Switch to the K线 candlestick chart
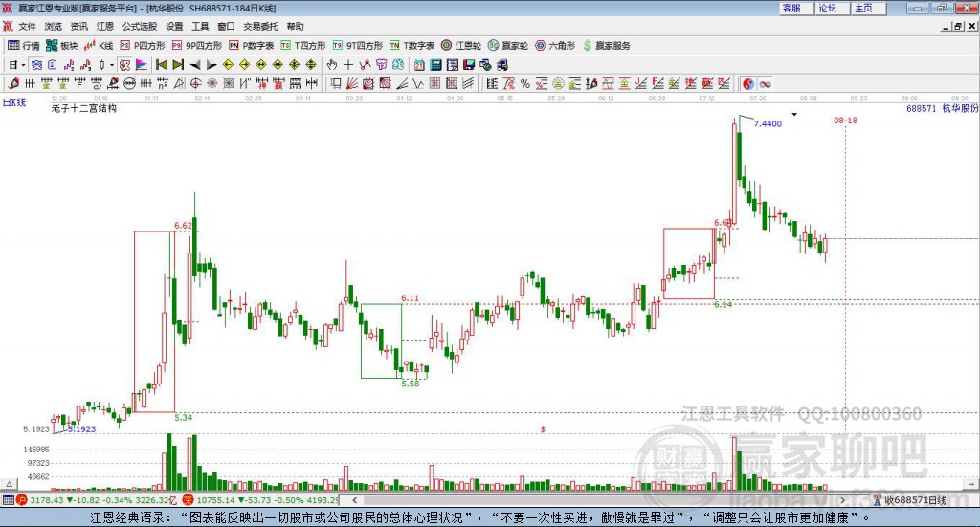Screen dimensions: 980x527 tap(99, 46)
